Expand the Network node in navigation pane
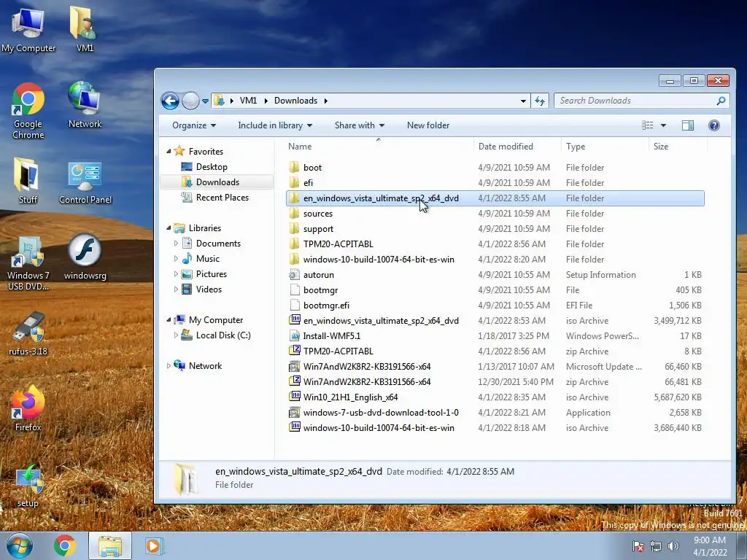Screen dimensions: 747x560 169,366
